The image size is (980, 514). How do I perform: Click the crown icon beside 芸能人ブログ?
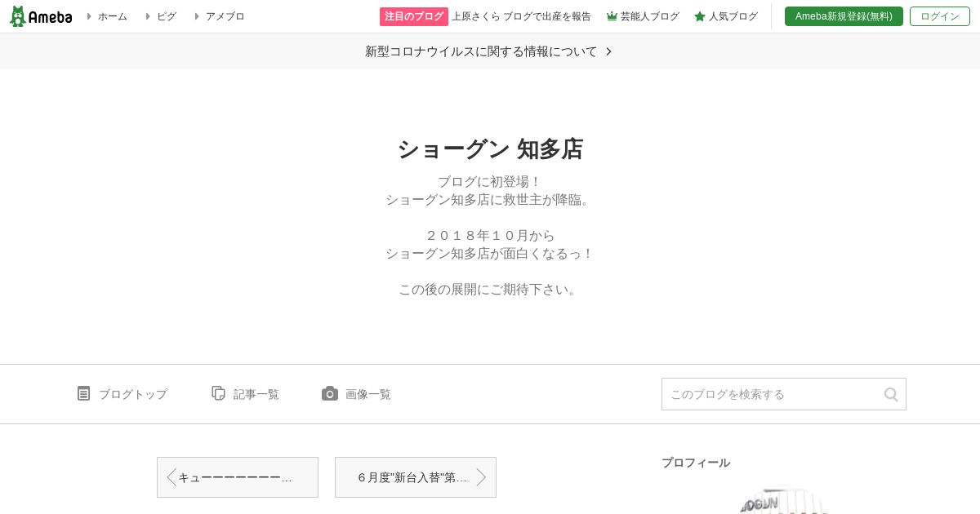(612, 16)
